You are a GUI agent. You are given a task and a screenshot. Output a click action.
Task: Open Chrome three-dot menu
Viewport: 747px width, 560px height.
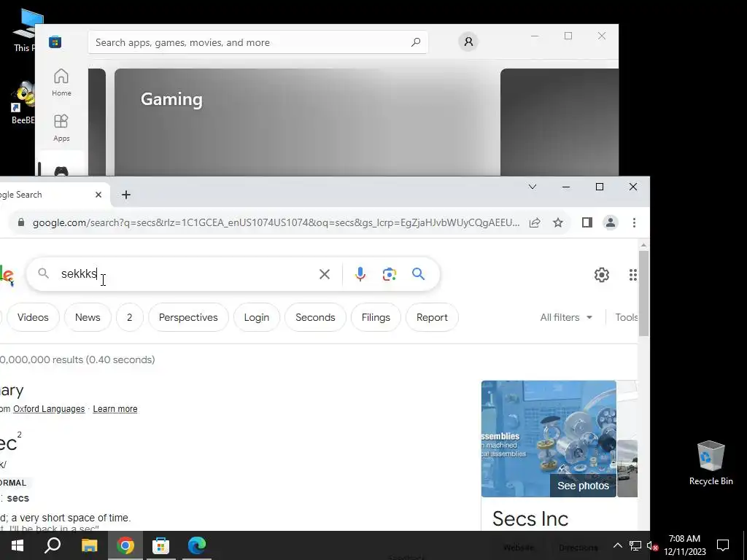634,222
